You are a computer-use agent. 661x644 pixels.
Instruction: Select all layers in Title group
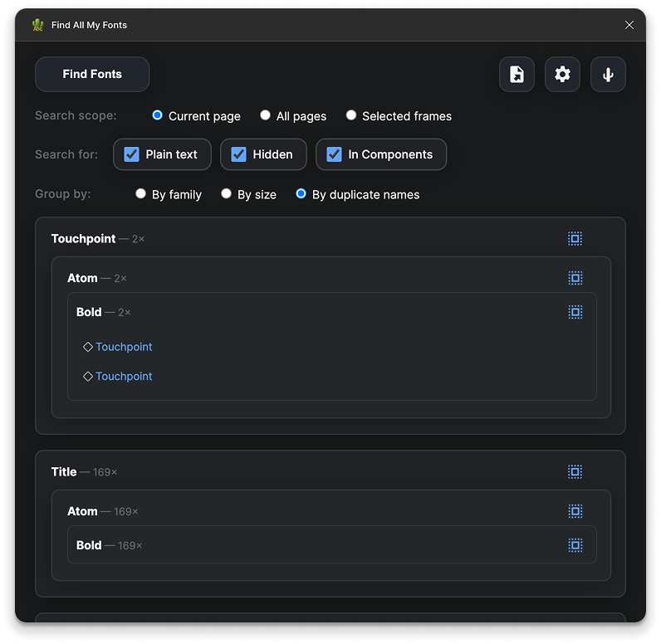(x=575, y=471)
